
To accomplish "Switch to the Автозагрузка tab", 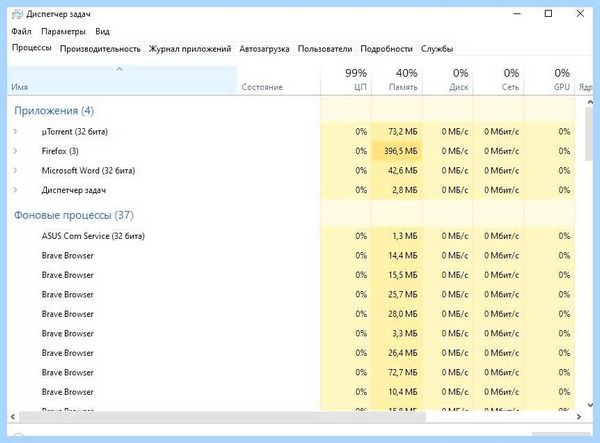I will (x=264, y=49).
